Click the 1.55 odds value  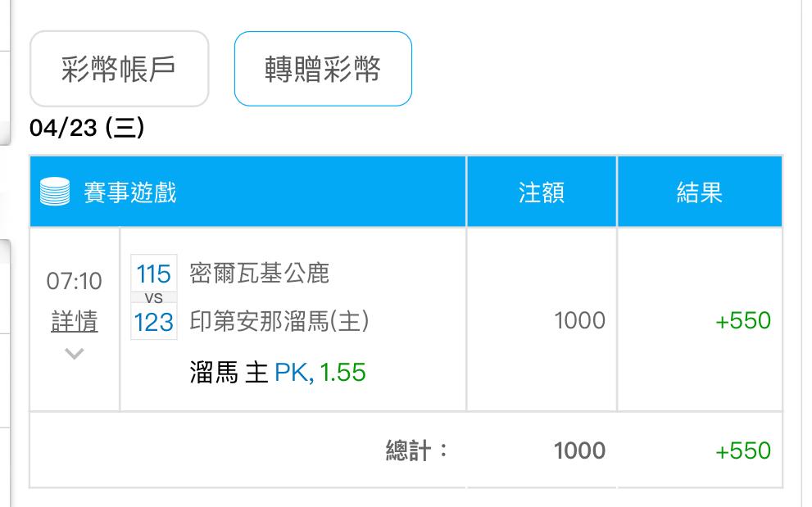[342, 373]
